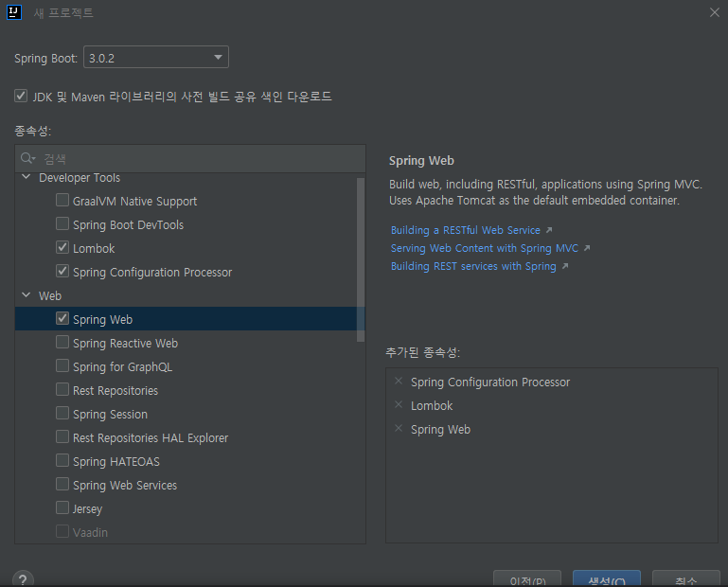Click the dependency search field
The image size is (728, 587).
190,158
